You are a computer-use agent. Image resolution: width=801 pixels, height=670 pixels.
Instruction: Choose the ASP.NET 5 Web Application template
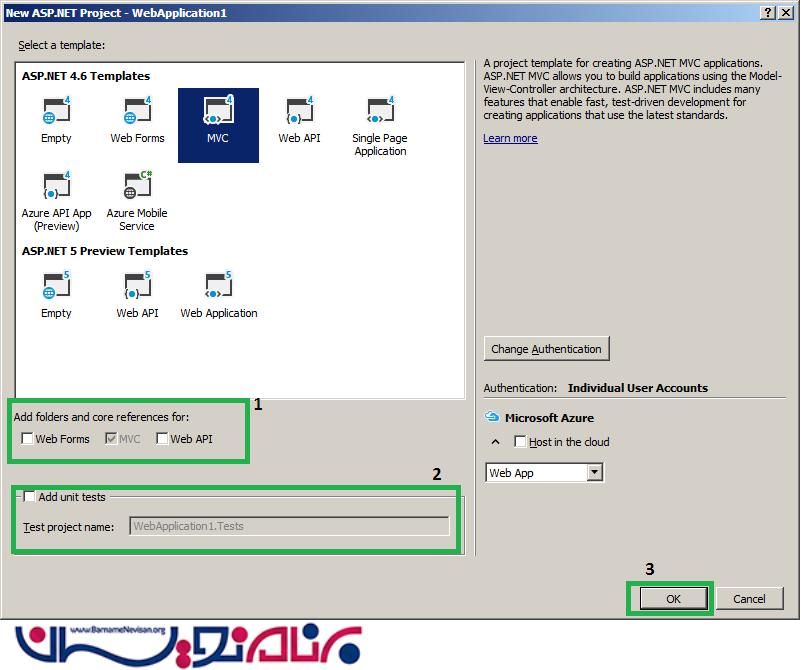pos(219,295)
